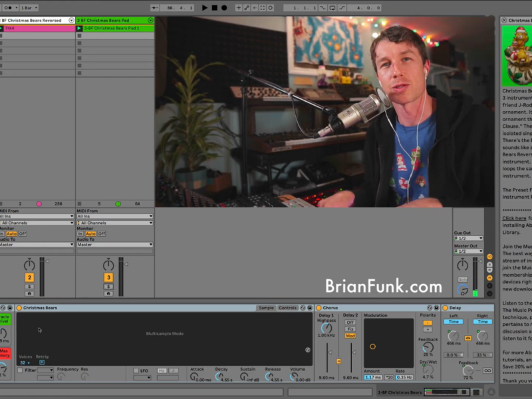Arm track 2 for recording
532x399 pixels.
coord(29,293)
